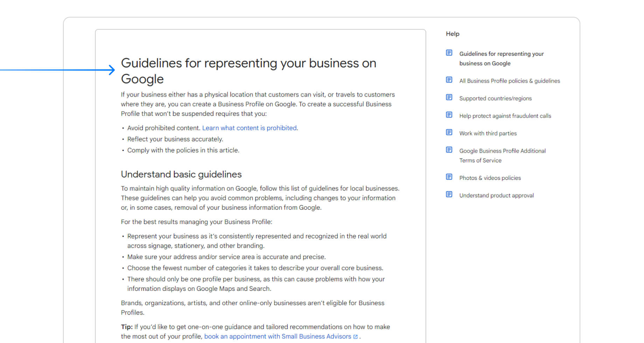Click the article icon beside Supported countries/regions
This screenshot has height=343, width=644.
(449, 97)
